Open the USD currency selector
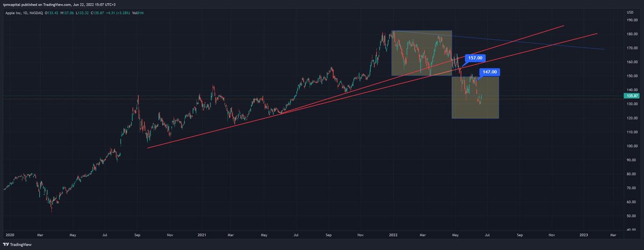This screenshot has width=644, height=250. click(x=630, y=12)
